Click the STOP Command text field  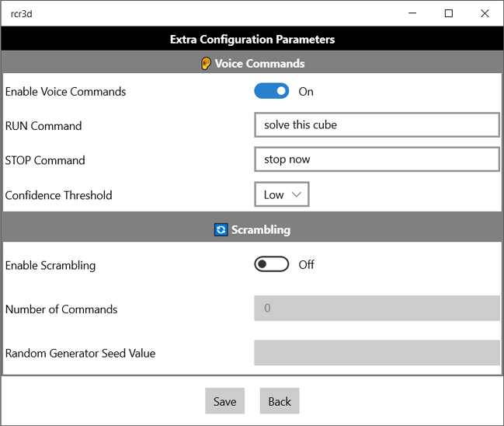pos(377,159)
